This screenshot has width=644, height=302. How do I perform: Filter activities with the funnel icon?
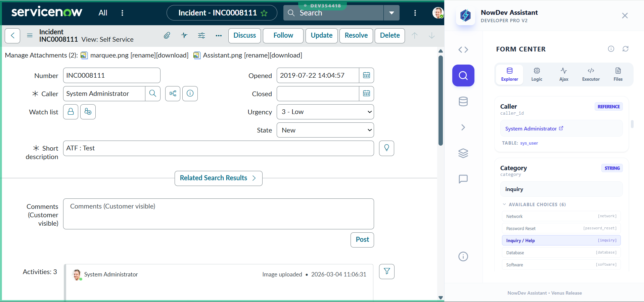point(387,271)
